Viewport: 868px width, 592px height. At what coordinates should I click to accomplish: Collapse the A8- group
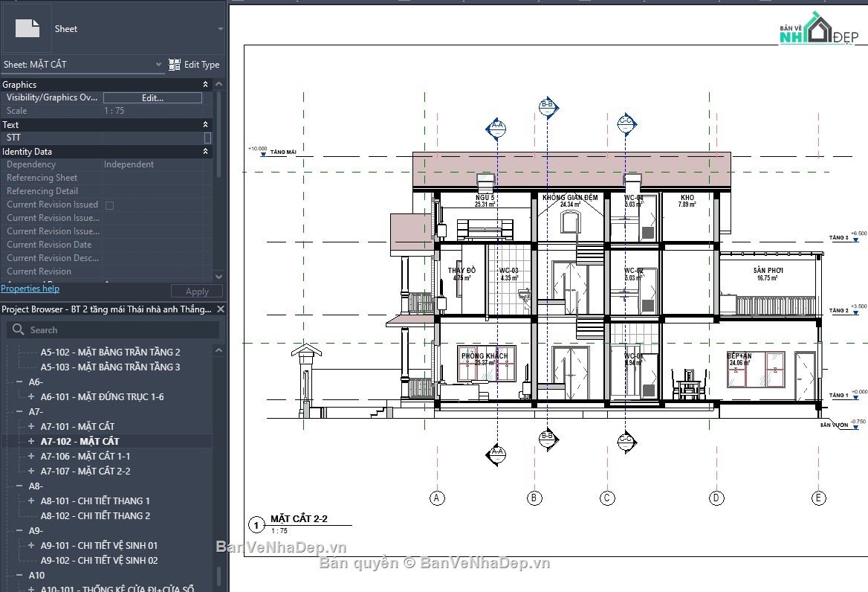19,486
